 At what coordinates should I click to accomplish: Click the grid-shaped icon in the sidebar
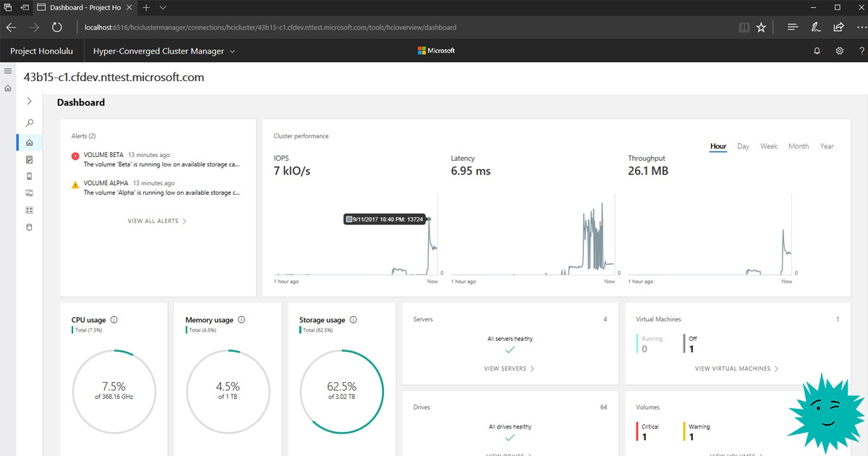click(x=30, y=210)
